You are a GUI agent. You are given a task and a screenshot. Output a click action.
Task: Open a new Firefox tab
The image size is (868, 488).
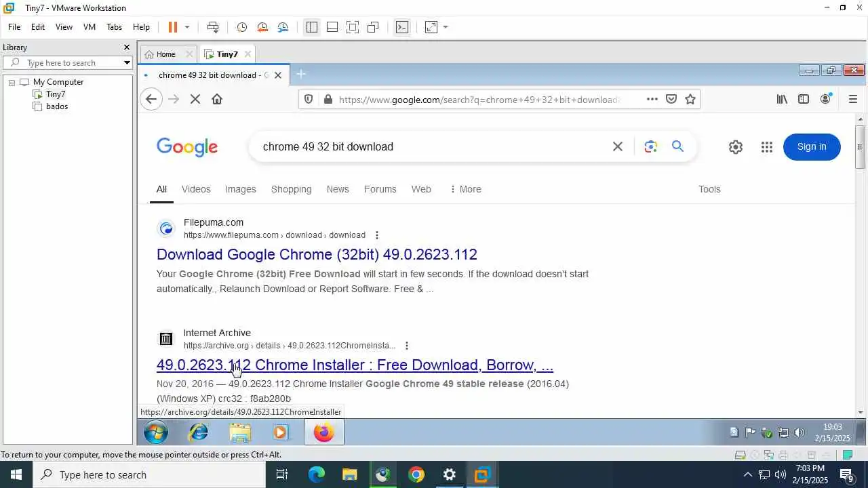[x=301, y=75]
